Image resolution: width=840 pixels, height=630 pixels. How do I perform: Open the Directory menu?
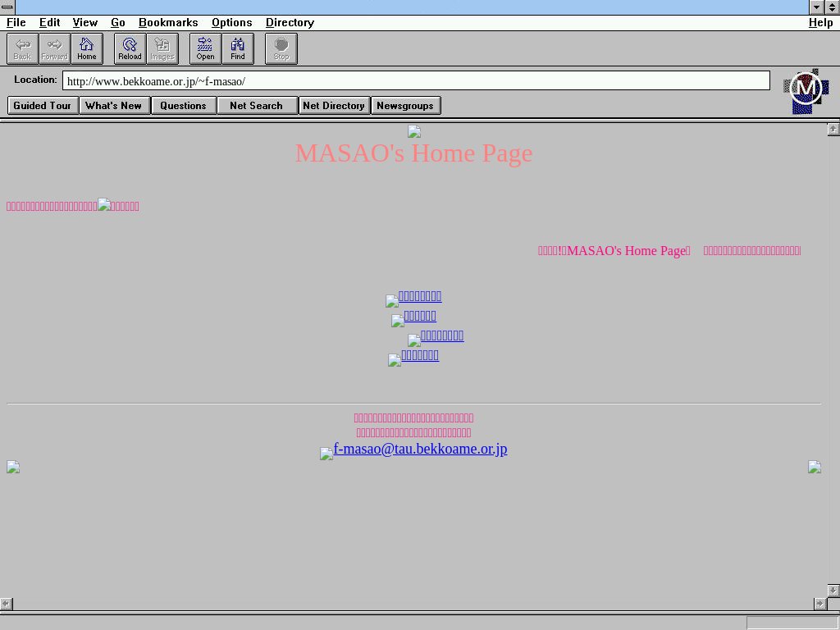tap(290, 22)
